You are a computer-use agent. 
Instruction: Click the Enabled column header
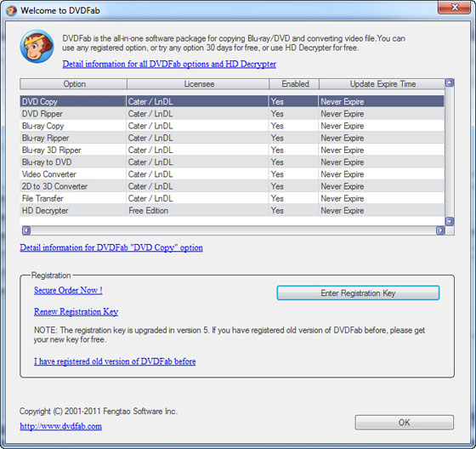(x=294, y=84)
